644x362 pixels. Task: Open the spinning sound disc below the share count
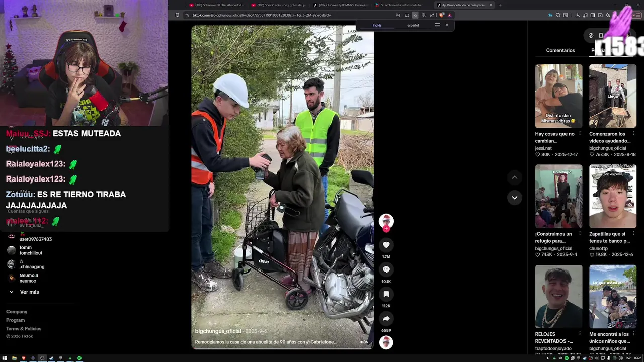(x=386, y=342)
